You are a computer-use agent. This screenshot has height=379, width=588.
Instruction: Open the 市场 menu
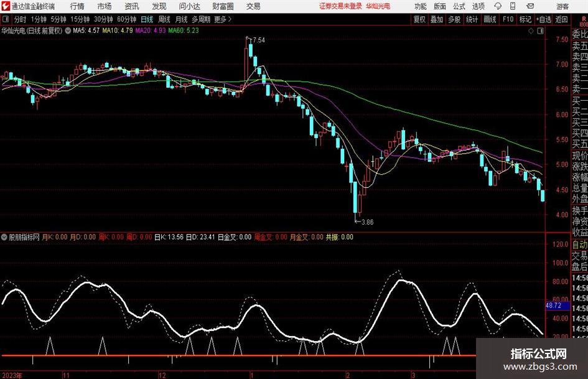coord(105,6)
